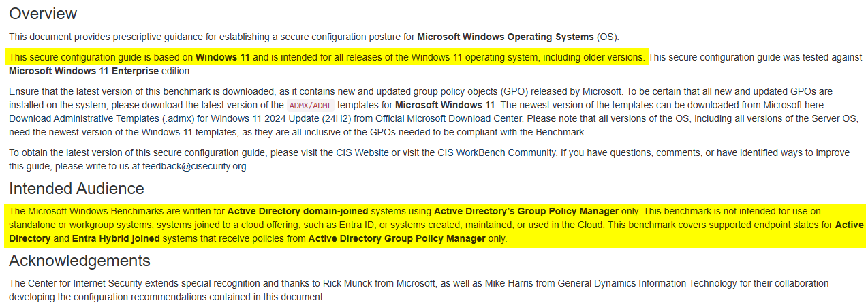
Task: Click bold Microsoft Windows Operating Systems text
Action: pos(505,37)
